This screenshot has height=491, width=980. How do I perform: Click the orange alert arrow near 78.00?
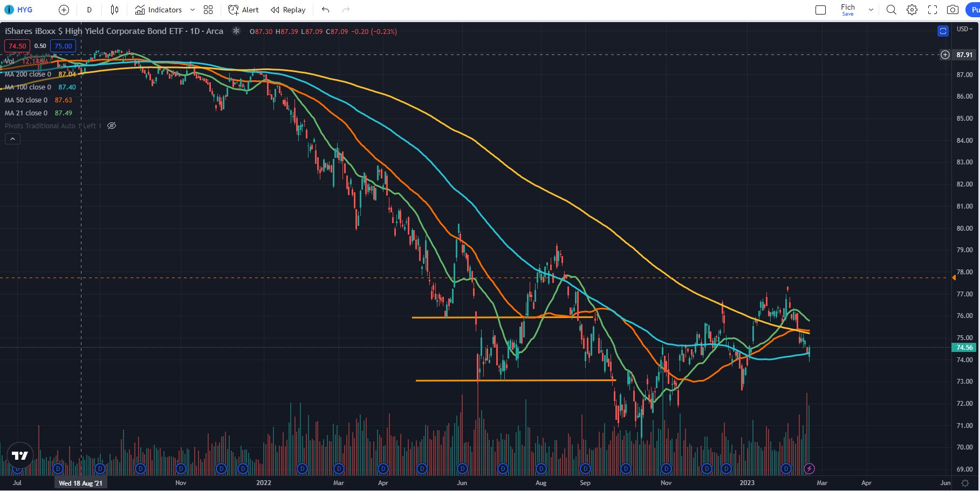click(x=954, y=278)
